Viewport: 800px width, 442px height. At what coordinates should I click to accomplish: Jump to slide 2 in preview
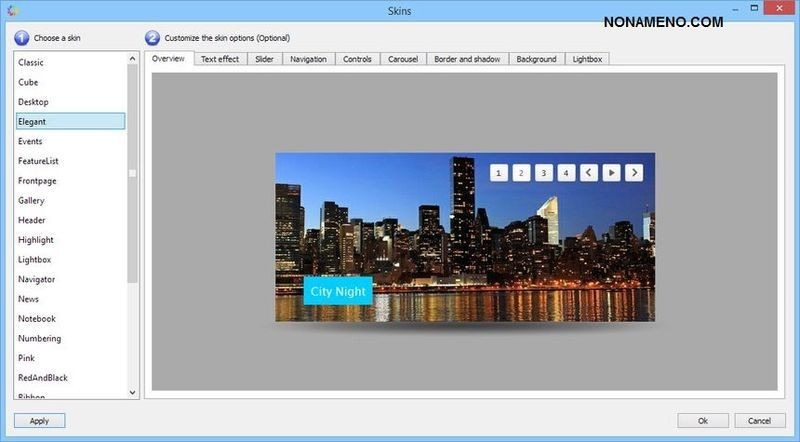coord(521,173)
